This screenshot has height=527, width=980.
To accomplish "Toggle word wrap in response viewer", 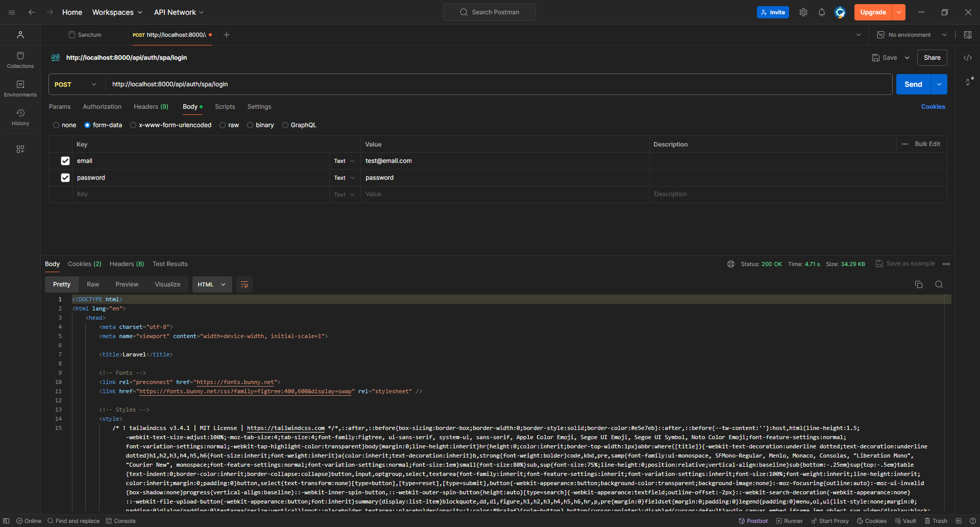I will tap(244, 284).
